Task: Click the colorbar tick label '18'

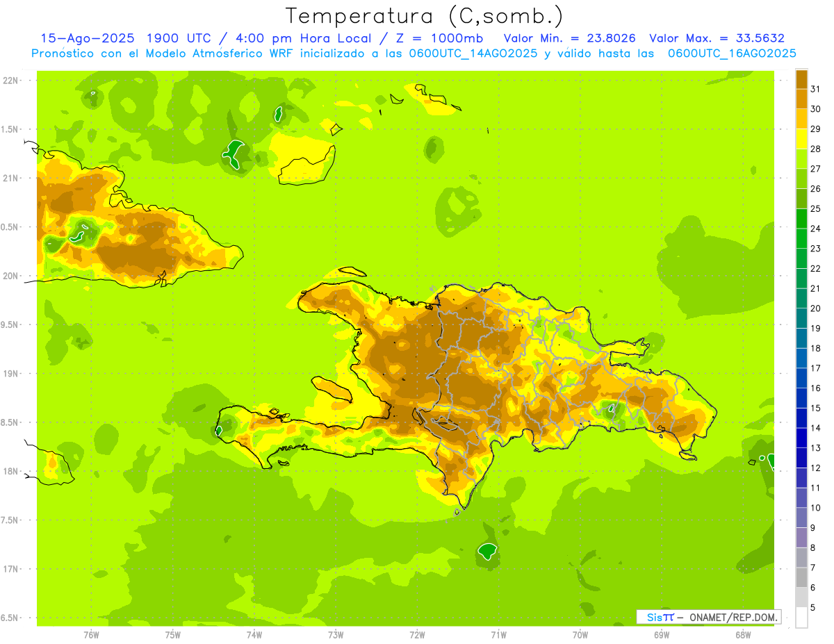Action: [x=815, y=348]
